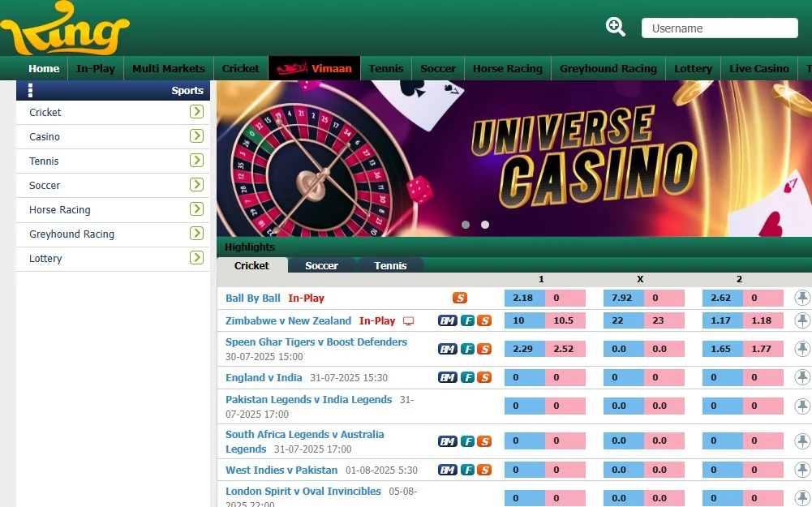Screen dimensions: 812x507
Task: Open the Sports panel three-dot menu
Action: tap(30, 90)
